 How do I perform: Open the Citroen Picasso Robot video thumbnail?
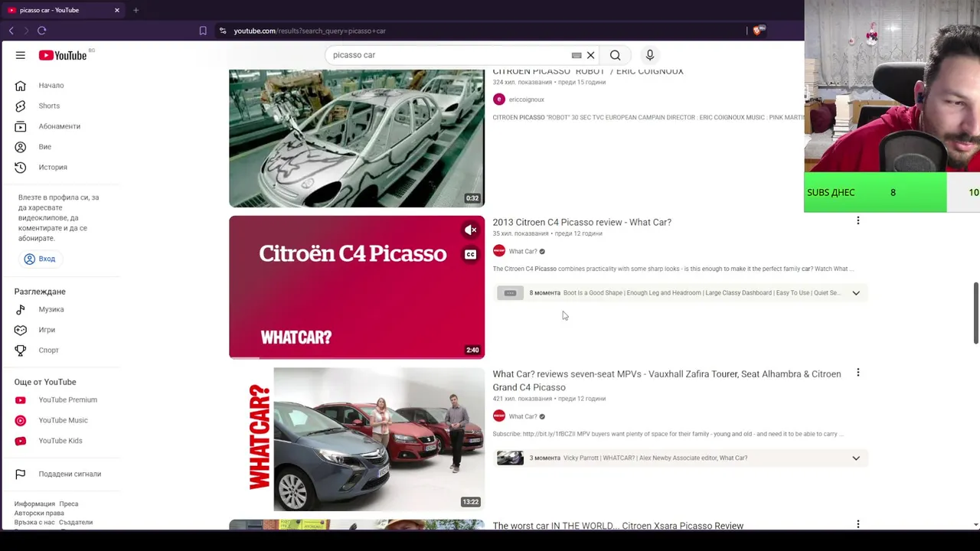click(x=357, y=139)
